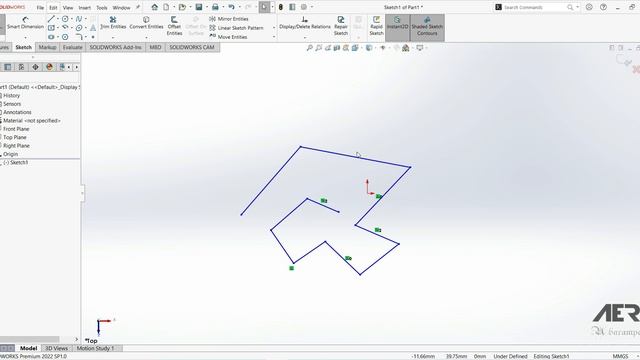Pick the Line sketch tool
Screen dimensions: 640x360
tap(51, 19)
